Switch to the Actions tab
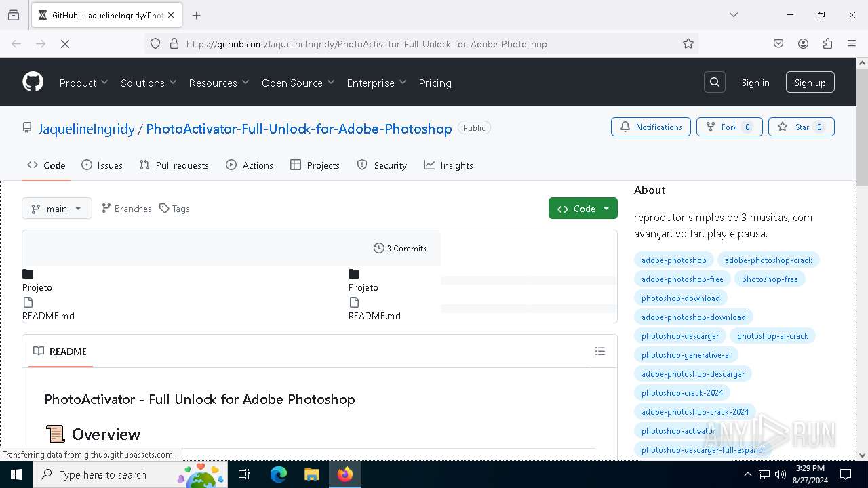The width and height of the screenshot is (868, 488). pos(249,165)
